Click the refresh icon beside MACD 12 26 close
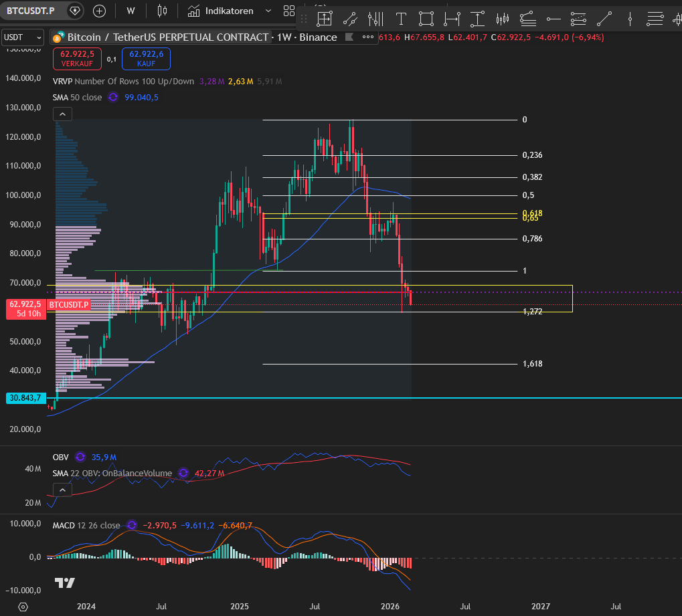The width and height of the screenshot is (682, 616). pyautogui.click(x=132, y=525)
